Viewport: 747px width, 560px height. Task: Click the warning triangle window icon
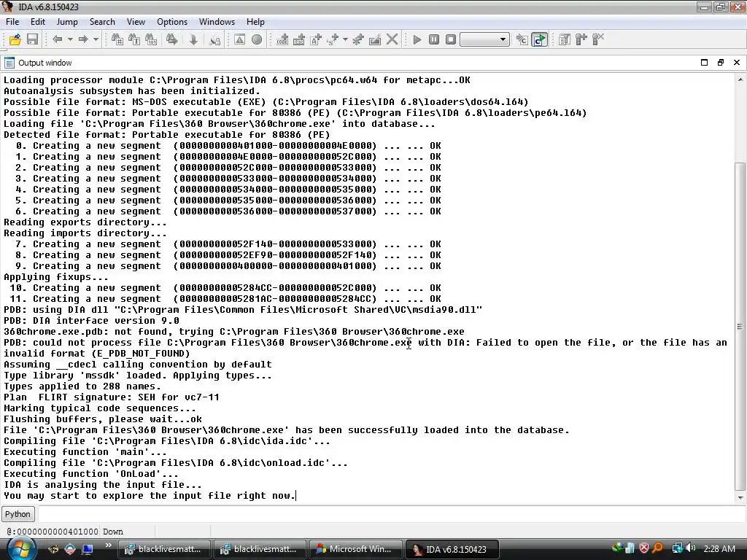point(239,39)
